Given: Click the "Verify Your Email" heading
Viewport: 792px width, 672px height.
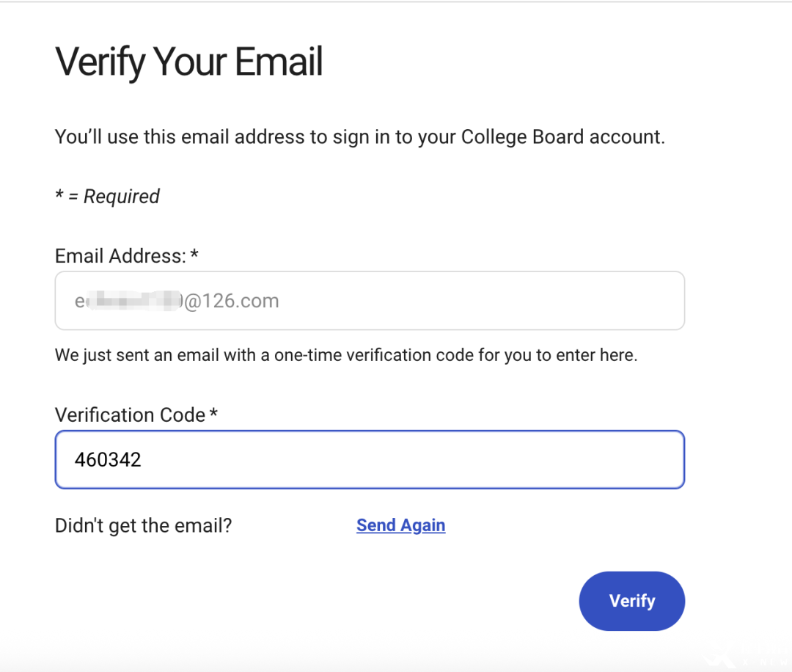Looking at the screenshot, I should 189,62.
